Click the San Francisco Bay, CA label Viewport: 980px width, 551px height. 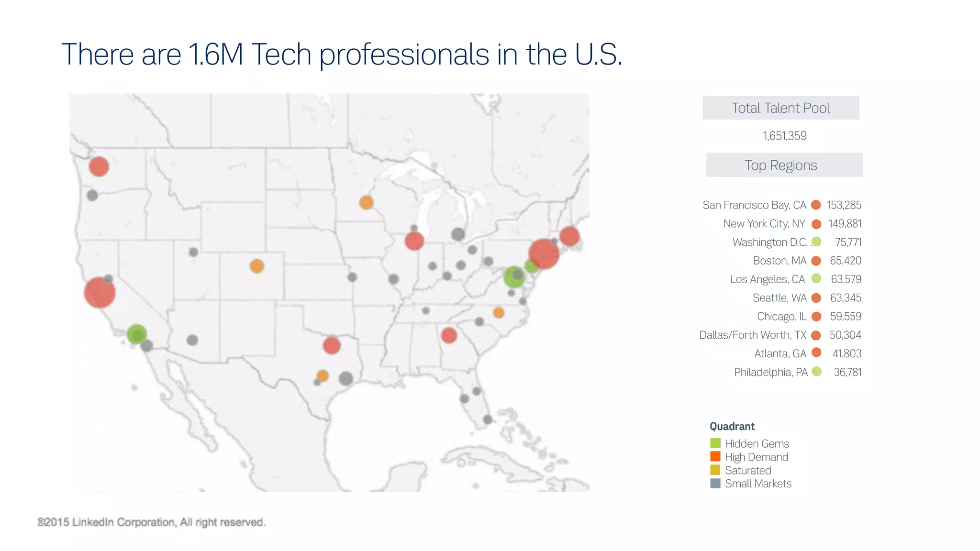point(754,205)
